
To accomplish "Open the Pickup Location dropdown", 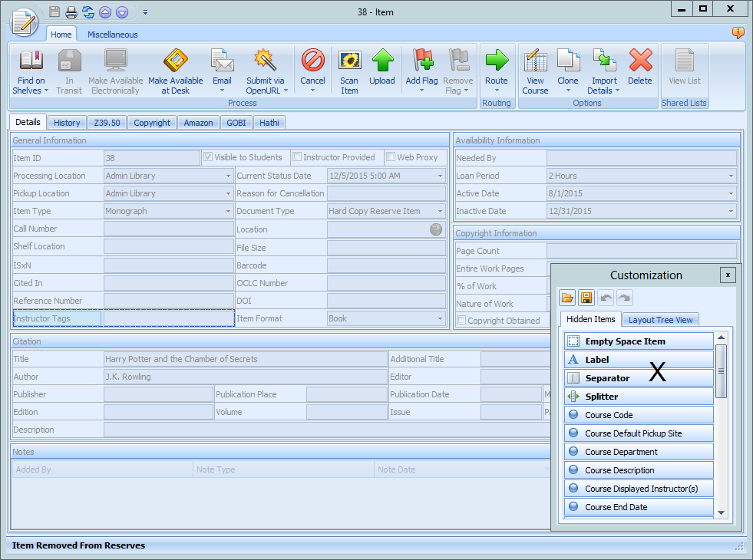I will (227, 193).
